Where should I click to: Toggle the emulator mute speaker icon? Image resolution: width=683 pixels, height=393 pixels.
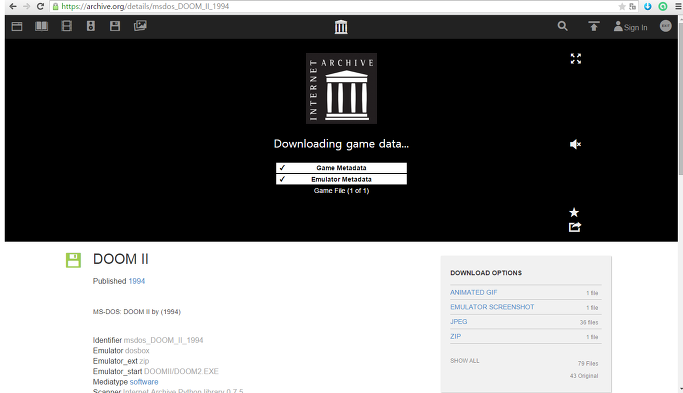click(x=575, y=144)
